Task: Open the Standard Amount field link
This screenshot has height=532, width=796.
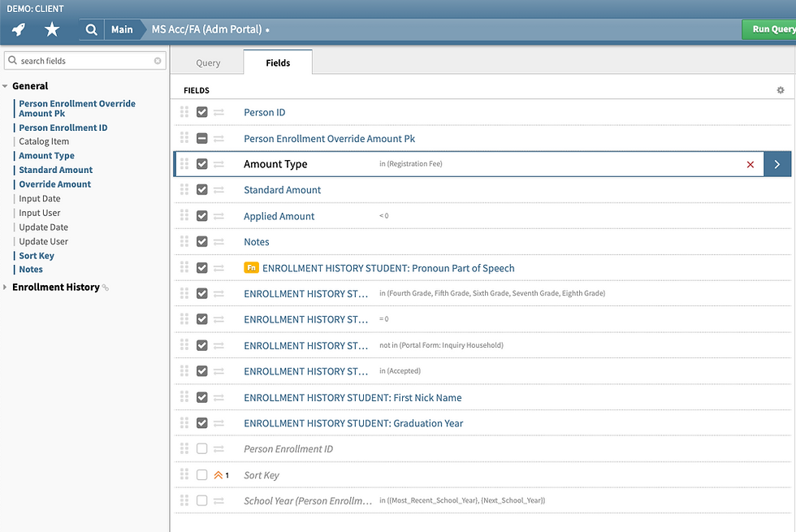Action: 283,190
